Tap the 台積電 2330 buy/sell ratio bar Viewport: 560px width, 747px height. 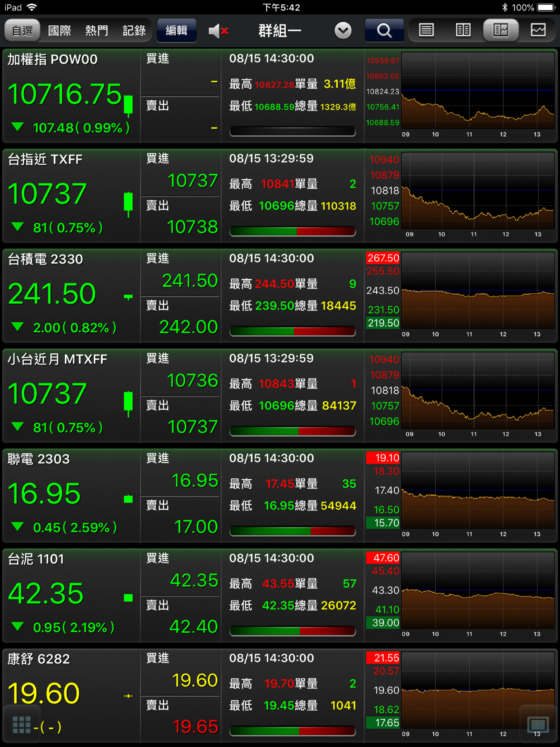tap(293, 331)
